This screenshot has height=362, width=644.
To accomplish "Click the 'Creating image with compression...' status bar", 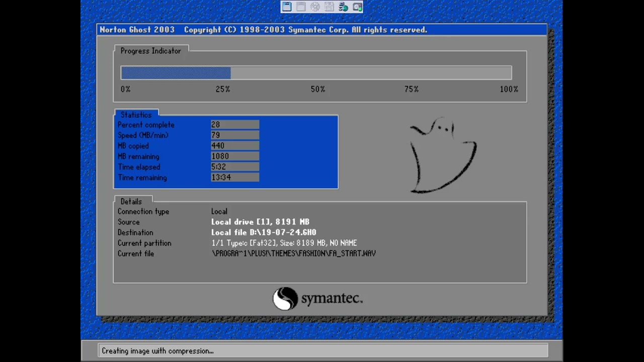I will 323,351.
